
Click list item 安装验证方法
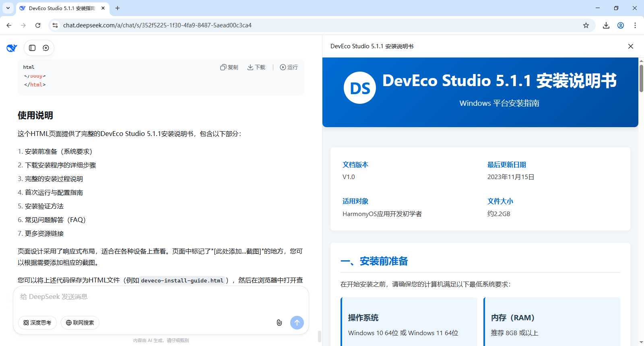[x=44, y=206]
